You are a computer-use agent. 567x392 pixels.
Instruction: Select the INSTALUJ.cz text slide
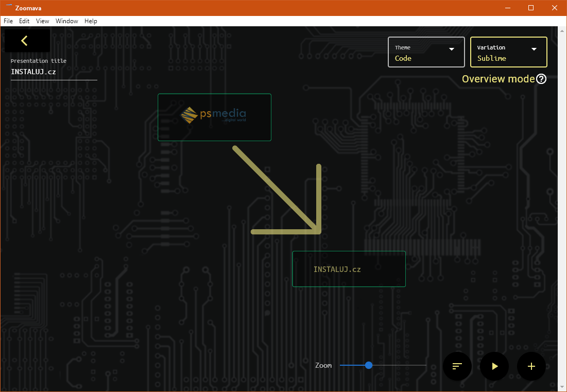tap(349, 269)
